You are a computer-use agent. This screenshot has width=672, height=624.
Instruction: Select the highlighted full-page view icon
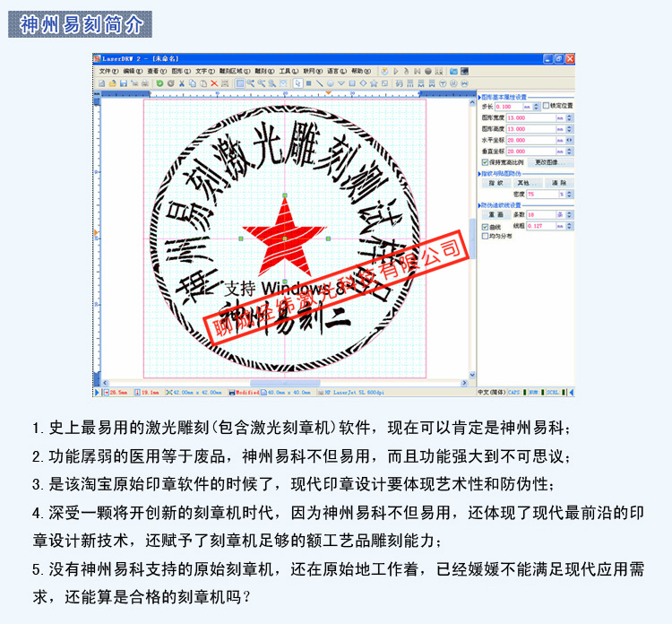pyautogui.click(x=240, y=83)
